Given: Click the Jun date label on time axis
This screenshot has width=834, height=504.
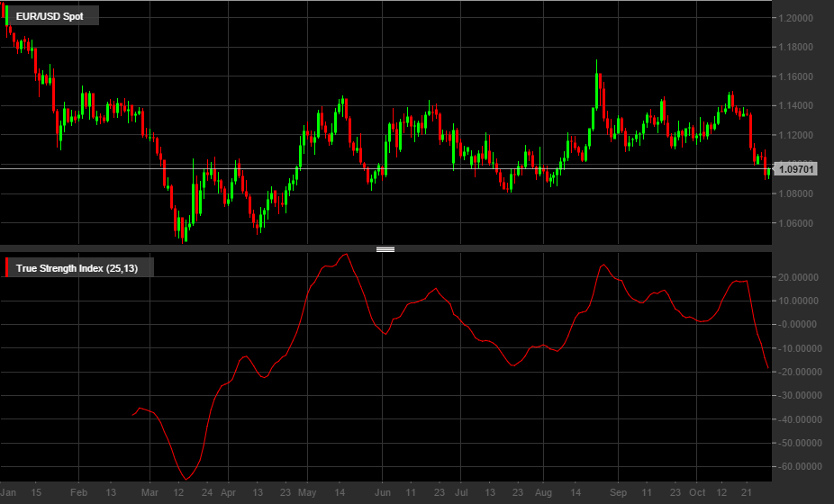Looking at the screenshot, I should pos(383,492).
